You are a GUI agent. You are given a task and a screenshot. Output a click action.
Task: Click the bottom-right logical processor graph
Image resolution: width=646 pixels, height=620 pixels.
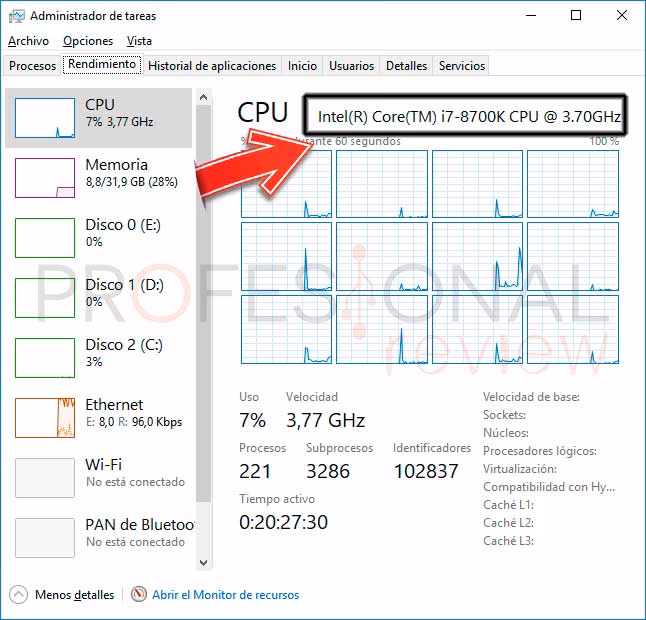pyautogui.click(x=573, y=330)
